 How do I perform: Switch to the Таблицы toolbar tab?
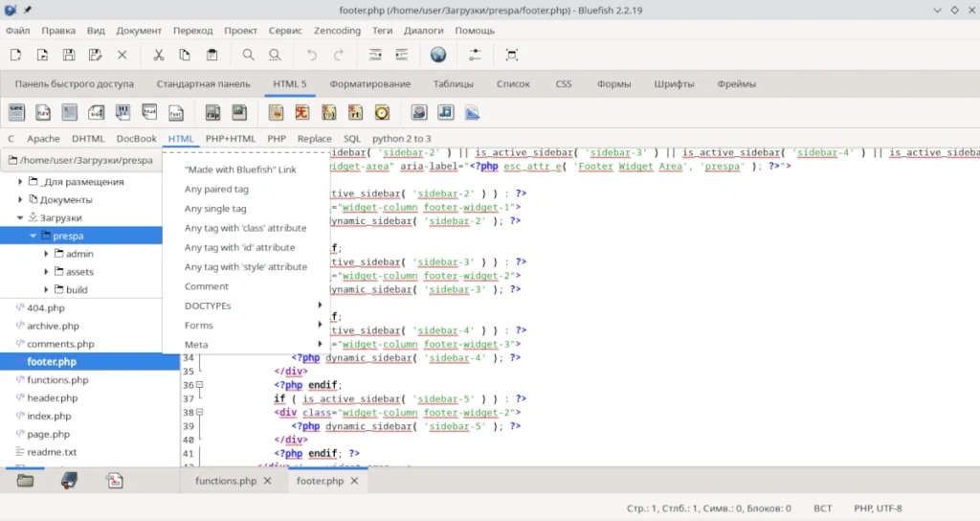point(453,84)
